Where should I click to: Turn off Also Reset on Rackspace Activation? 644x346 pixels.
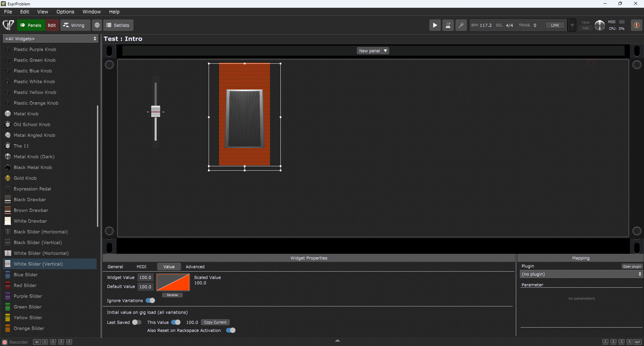(x=231, y=330)
